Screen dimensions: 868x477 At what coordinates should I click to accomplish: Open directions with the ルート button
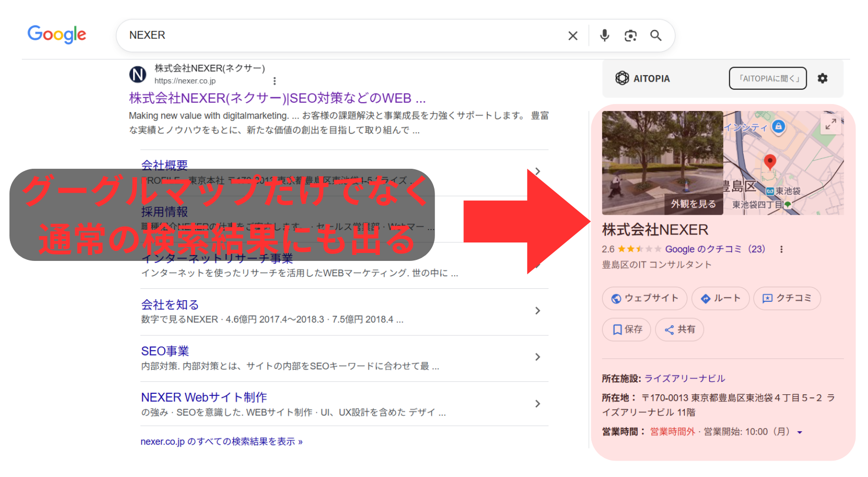click(x=720, y=298)
